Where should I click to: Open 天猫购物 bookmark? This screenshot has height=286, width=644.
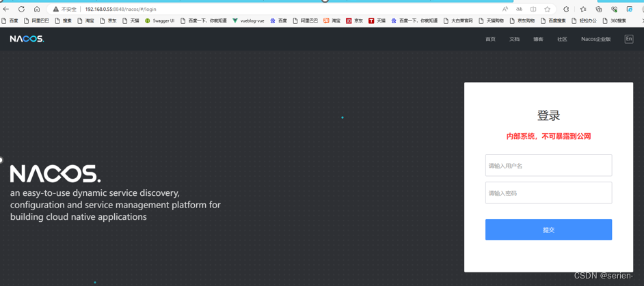tap(491, 20)
